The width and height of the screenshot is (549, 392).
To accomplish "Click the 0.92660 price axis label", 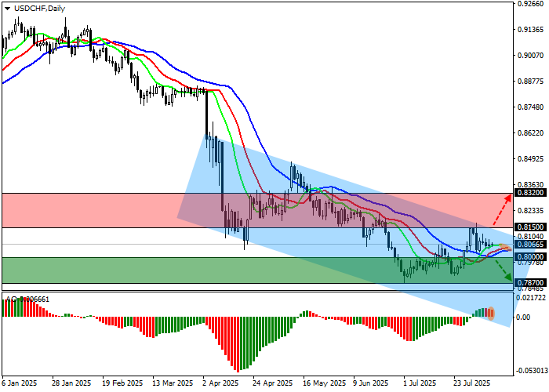I will 531,4.
